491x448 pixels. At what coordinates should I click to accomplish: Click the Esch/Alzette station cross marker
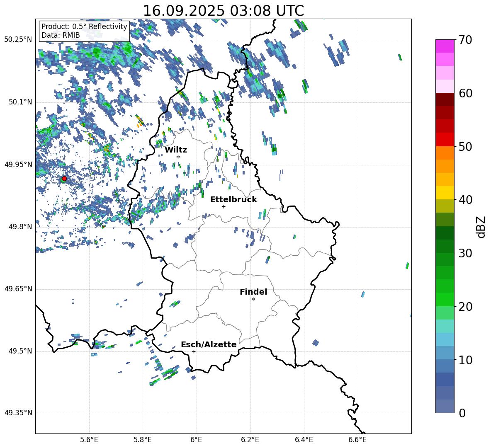pos(194,351)
